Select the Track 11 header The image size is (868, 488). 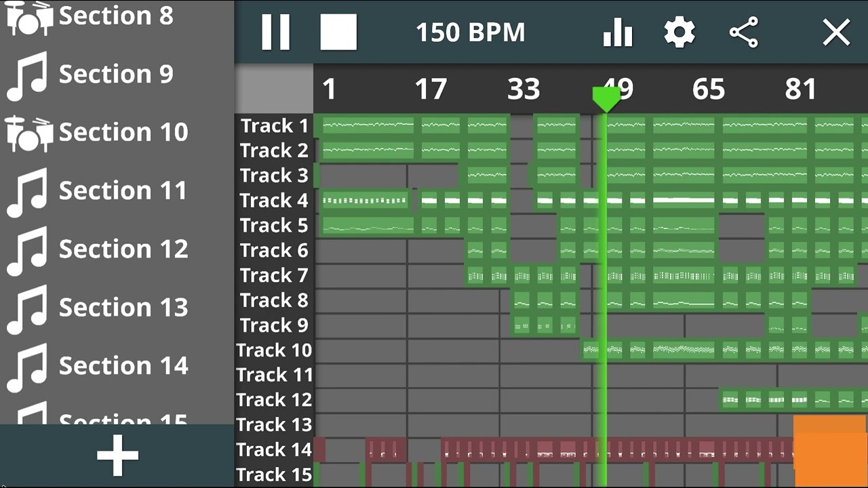click(274, 375)
